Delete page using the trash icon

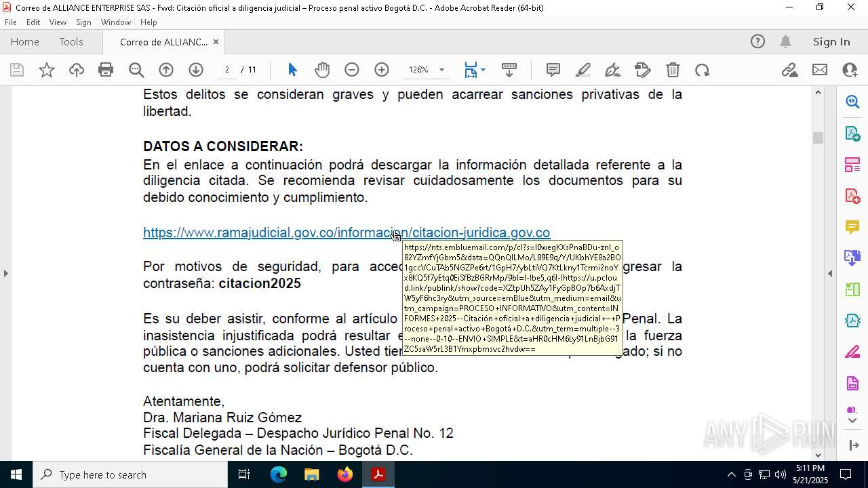(x=673, y=70)
